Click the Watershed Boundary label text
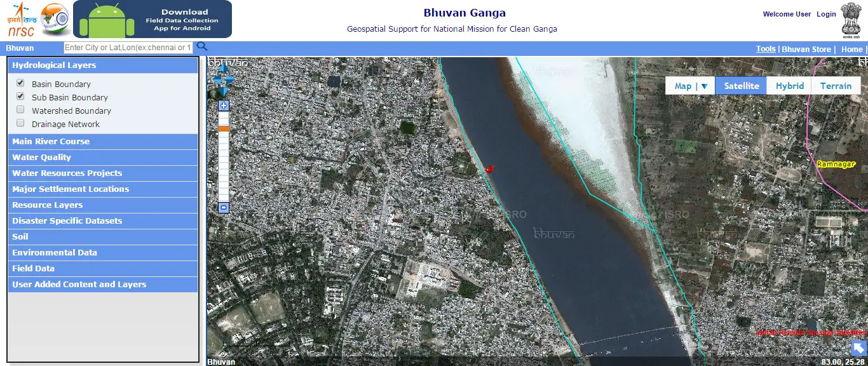868x366 pixels. [71, 111]
